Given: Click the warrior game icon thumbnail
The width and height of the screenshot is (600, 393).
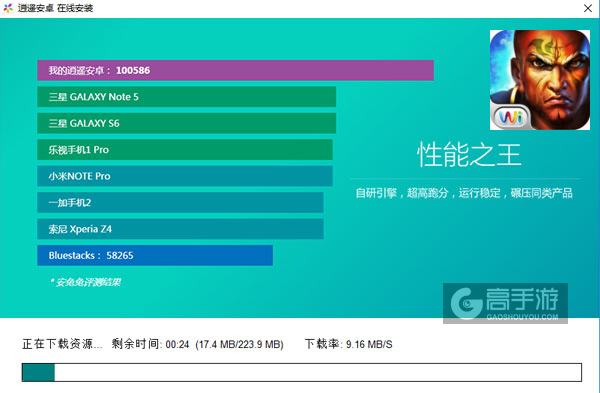Looking at the screenshot, I should click(x=540, y=80).
